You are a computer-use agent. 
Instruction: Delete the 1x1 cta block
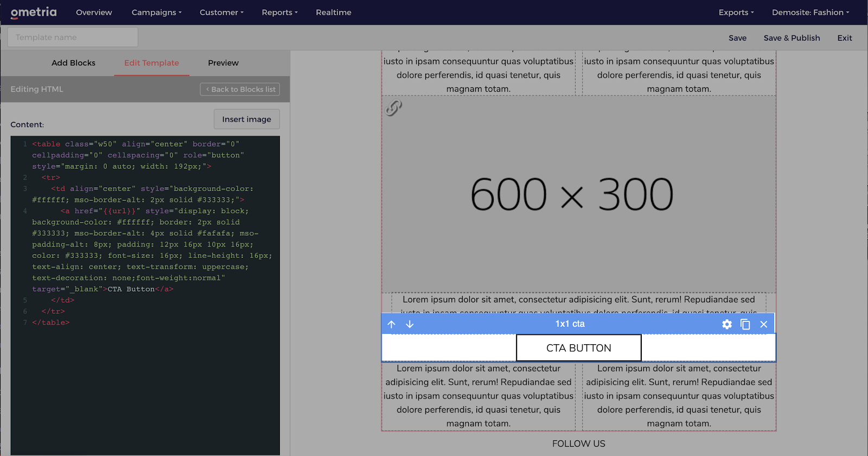(x=764, y=324)
